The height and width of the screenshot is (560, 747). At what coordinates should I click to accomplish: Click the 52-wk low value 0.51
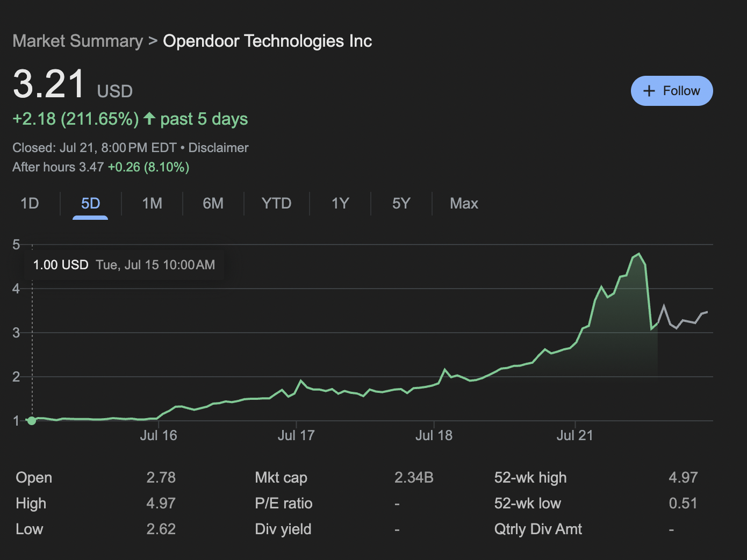683,503
